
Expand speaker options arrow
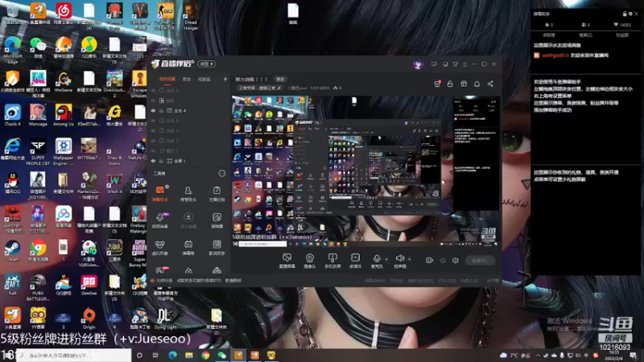pyautogui.click(x=410, y=259)
